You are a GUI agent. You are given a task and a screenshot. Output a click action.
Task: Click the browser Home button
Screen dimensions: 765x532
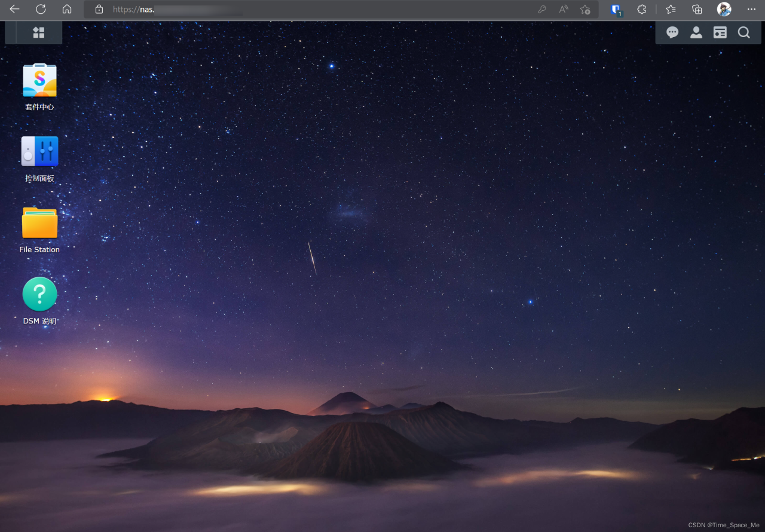tap(67, 10)
